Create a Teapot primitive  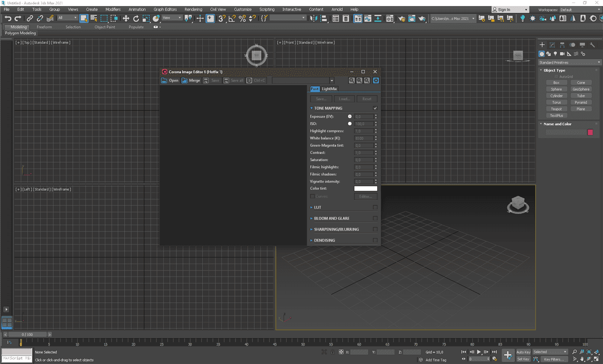[x=556, y=108]
